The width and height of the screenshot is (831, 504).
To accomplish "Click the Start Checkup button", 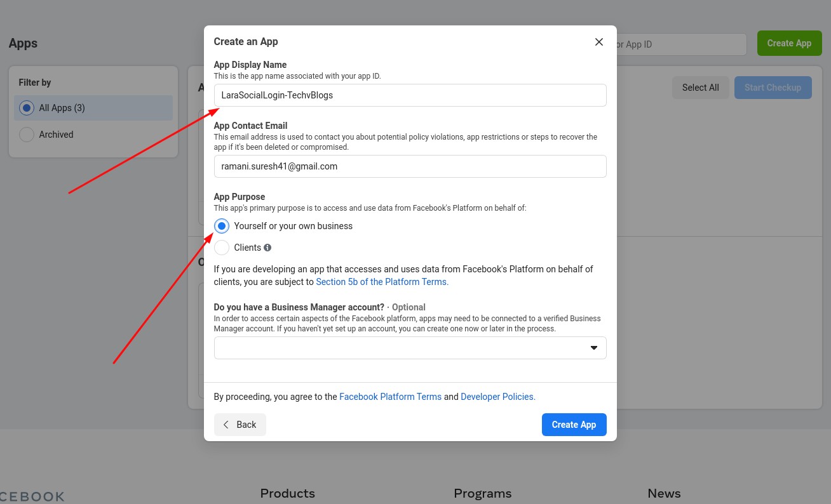I will pos(773,88).
